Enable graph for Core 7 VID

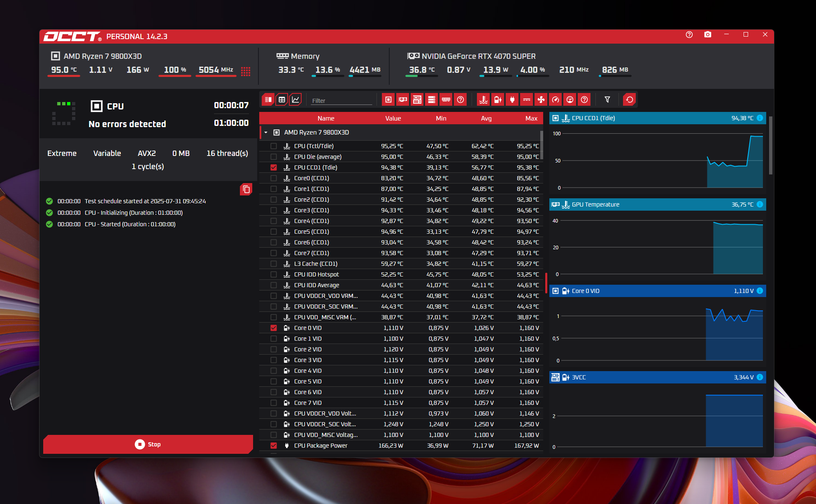point(274,403)
